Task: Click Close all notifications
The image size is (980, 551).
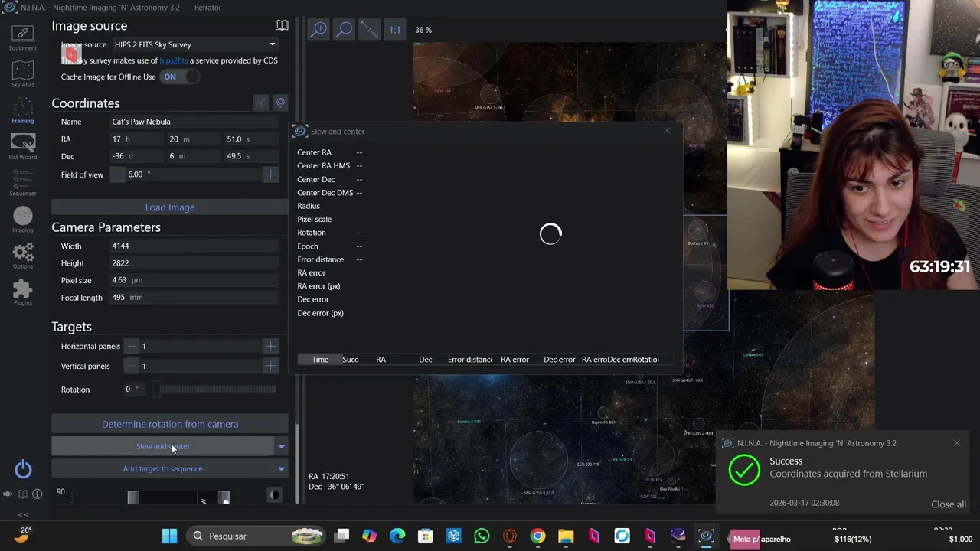Action: pos(949,504)
